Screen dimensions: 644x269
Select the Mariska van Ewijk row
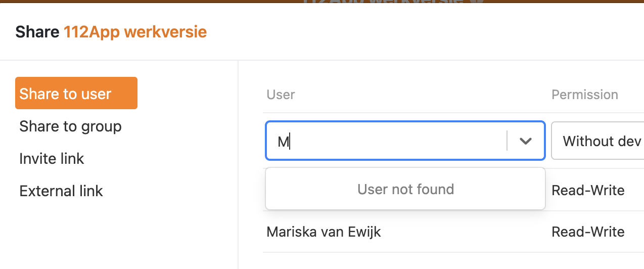click(324, 232)
